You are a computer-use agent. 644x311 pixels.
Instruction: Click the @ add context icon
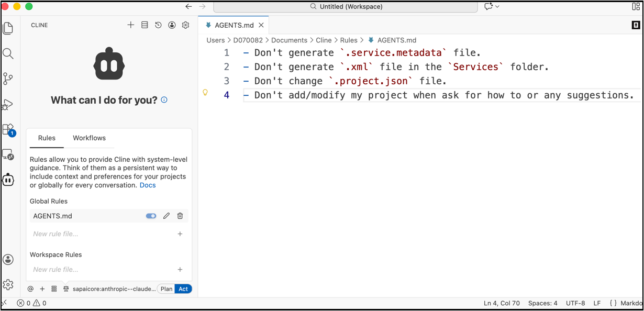[x=30, y=289]
